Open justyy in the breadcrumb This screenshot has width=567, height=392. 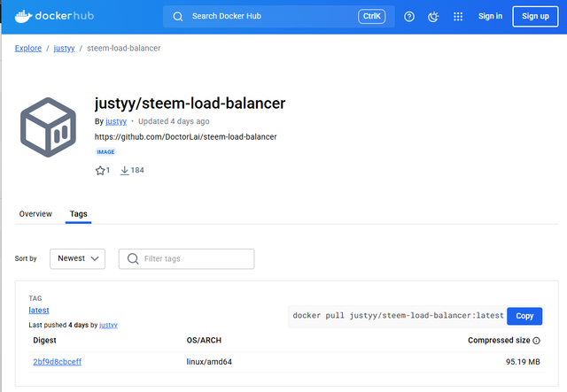tap(64, 48)
